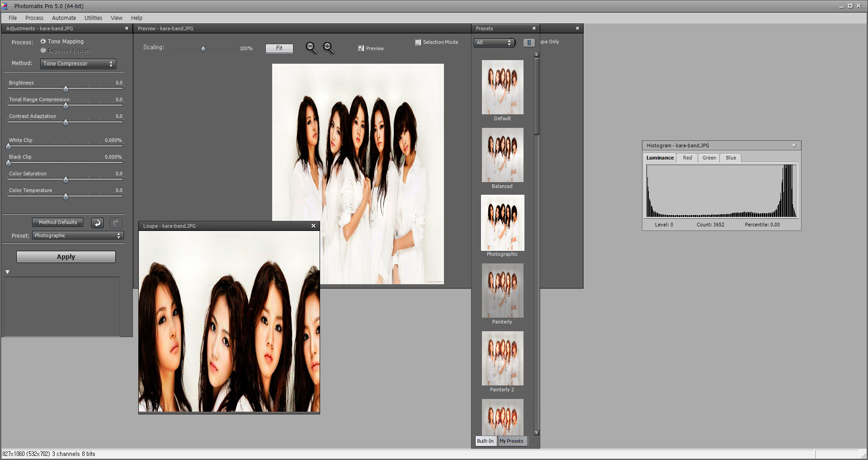
Task: Click the redo arrow button
Action: click(x=116, y=223)
